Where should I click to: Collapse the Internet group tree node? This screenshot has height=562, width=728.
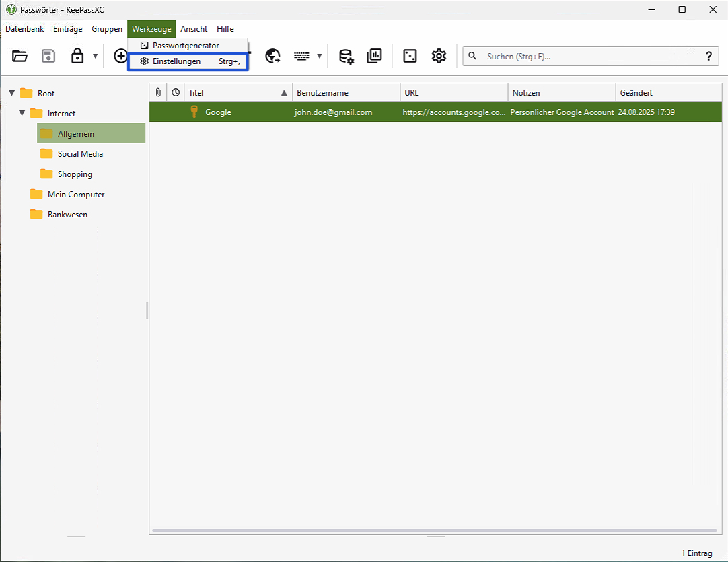22,113
